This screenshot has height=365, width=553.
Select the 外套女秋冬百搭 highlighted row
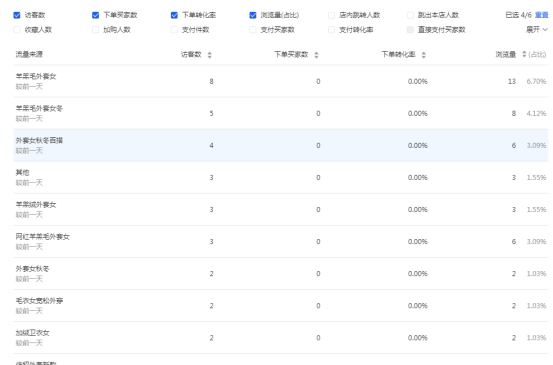tap(281, 145)
